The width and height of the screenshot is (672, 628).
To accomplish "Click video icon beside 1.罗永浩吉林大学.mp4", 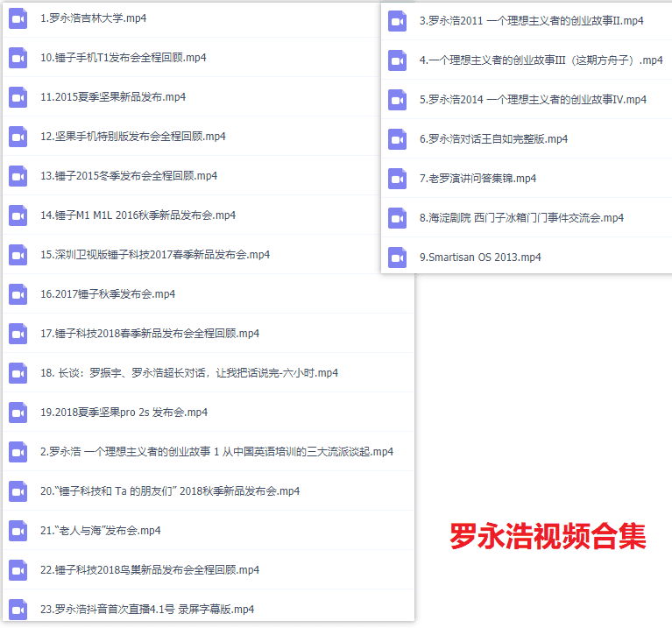I will 18,18.
